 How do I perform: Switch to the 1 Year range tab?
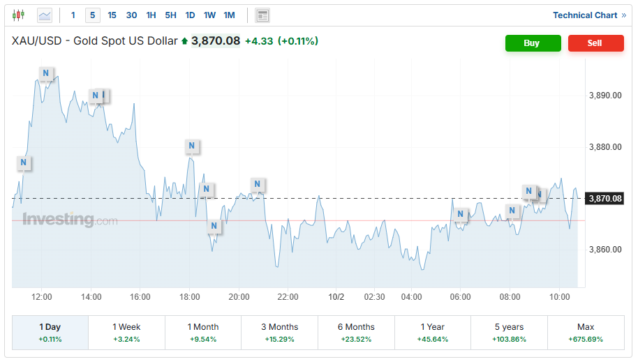432,332
